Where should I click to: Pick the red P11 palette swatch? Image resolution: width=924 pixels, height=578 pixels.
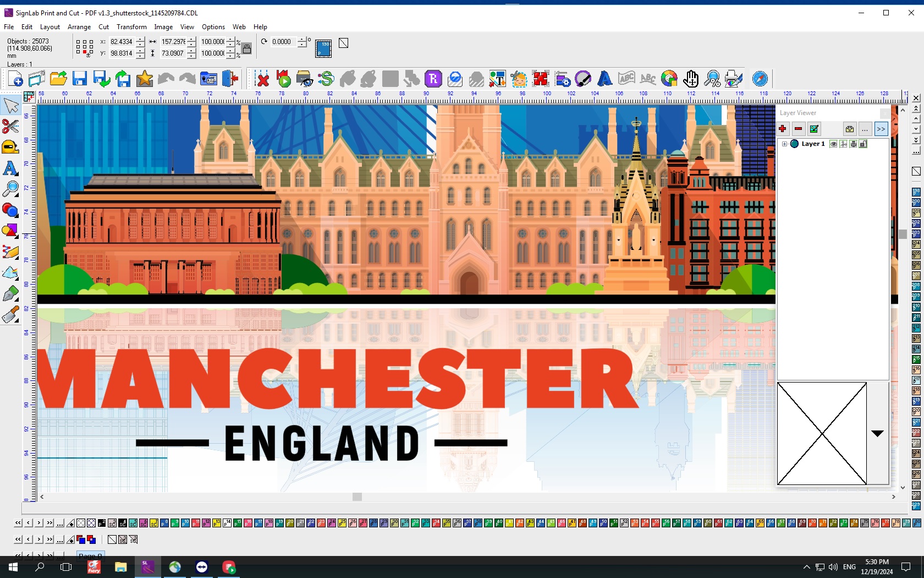[x=196, y=523]
